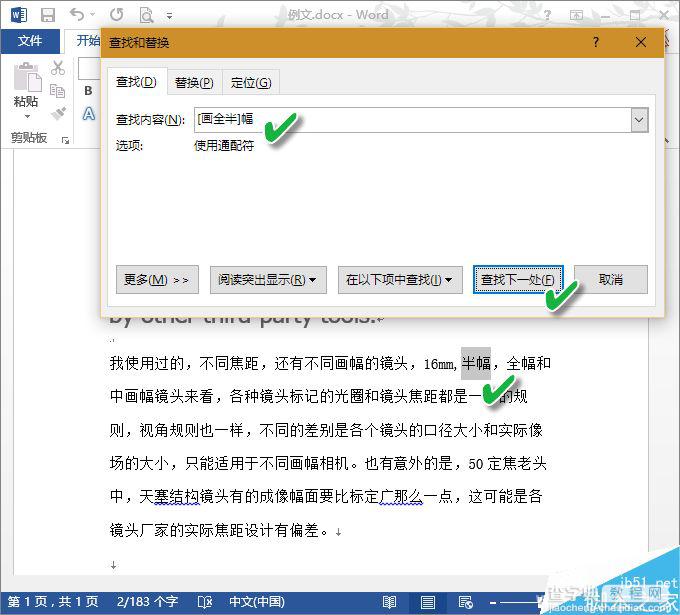Switch to Print Layout view icon
680x615 pixels.
pyautogui.click(x=428, y=602)
